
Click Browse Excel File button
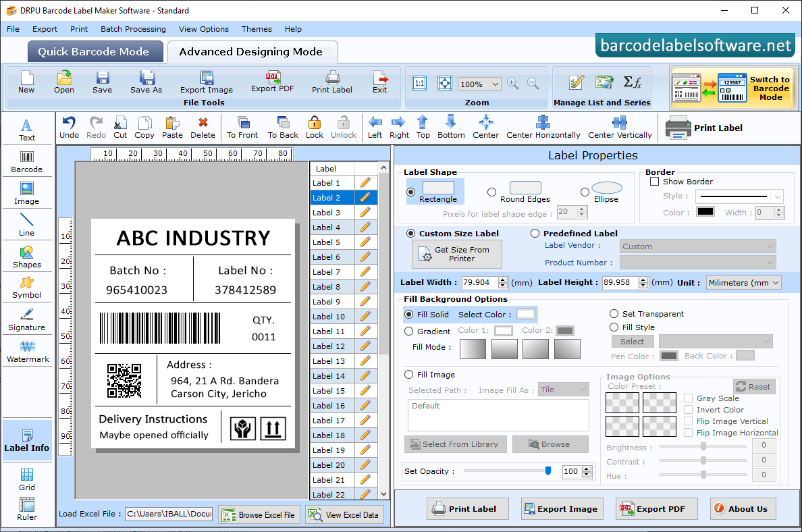click(x=259, y=514)
